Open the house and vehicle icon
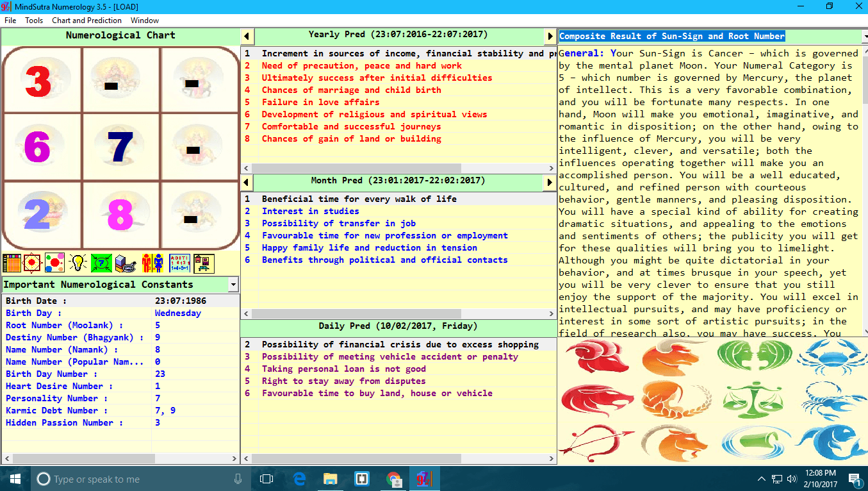 point(204,263)
